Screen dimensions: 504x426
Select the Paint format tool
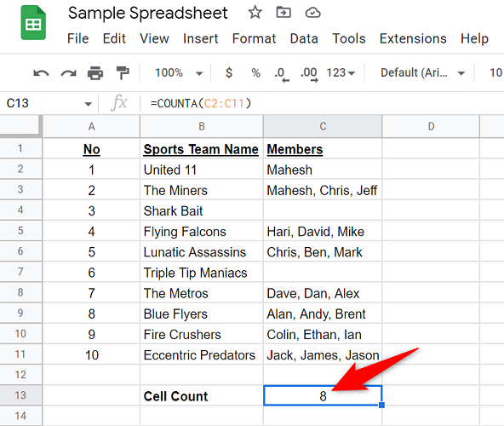click(x=123, y=73)
